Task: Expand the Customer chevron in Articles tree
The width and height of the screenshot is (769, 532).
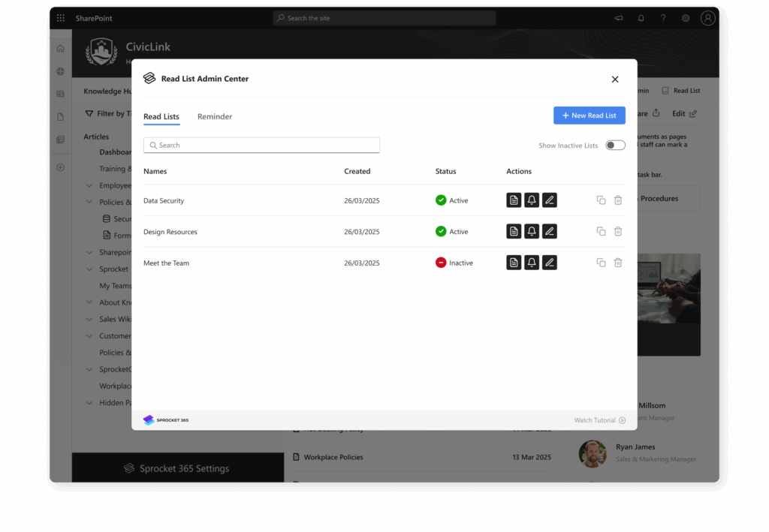Action: pos(89,336)
